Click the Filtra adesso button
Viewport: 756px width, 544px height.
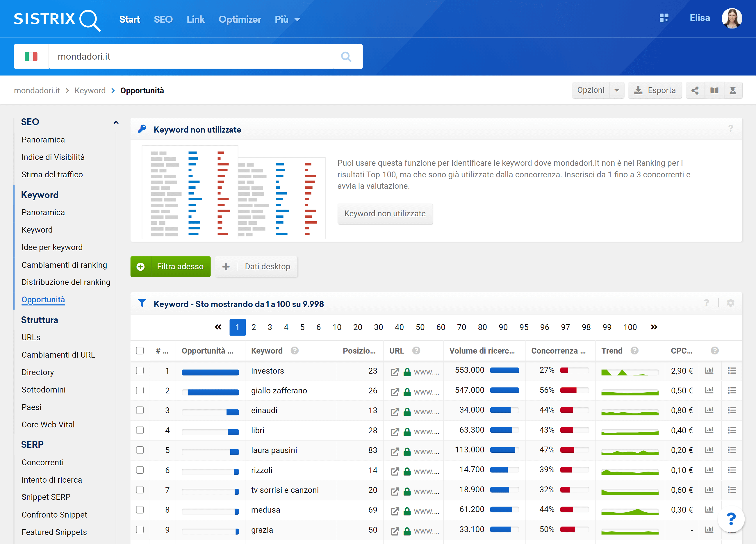click(170, 267)
